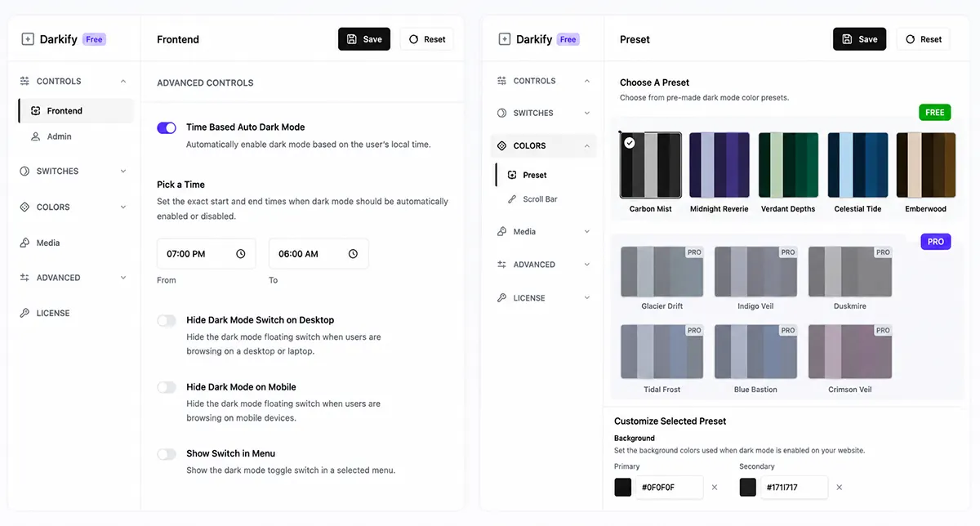This screenshot has height=526, width=980.
Task: Disable Time Based Auto Dark Mode toggle
Action: [167, 127]
